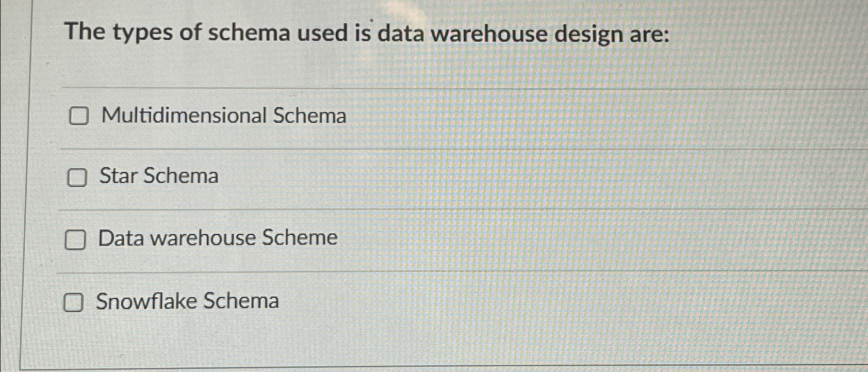868x372 pixels.
Task: Select the Snowflake Schema answer option
Action: pos(188,301)
